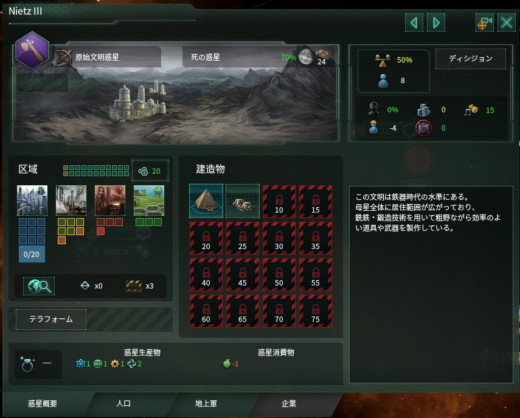Image resolution: width=520 pixels, height=418 pixels.
Task: Click the 0/20 city district counter
Action: click(32, 254)
